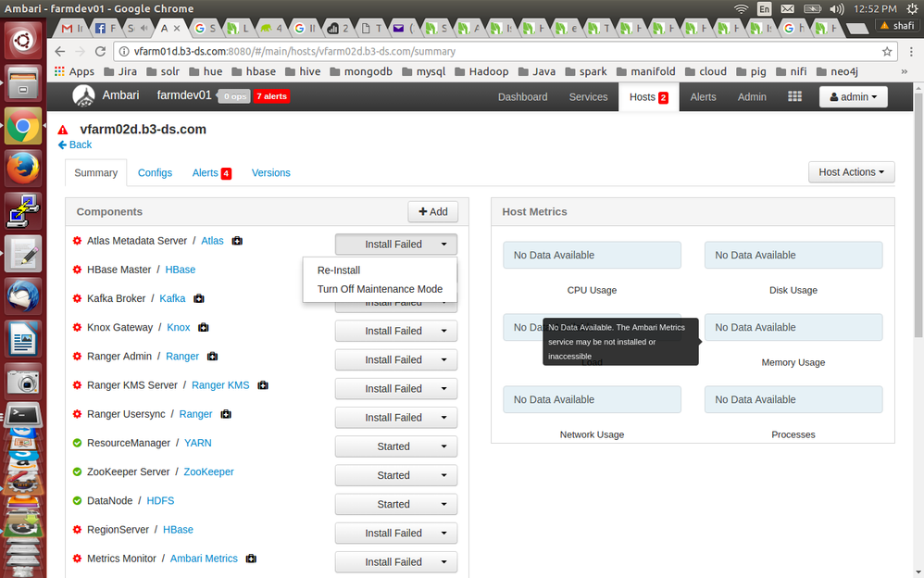Open ResourceManager Started dropdown
The width and height of the screenshot is (924, 578).
coord(396,446)
